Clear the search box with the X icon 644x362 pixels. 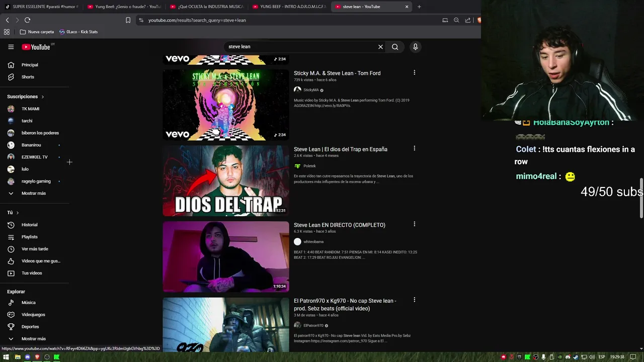(380, 47)
